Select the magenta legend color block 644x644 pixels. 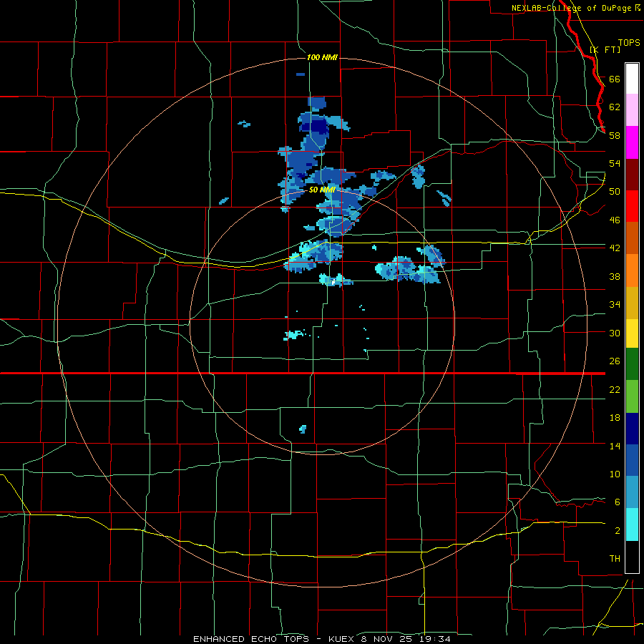(632, 142)
